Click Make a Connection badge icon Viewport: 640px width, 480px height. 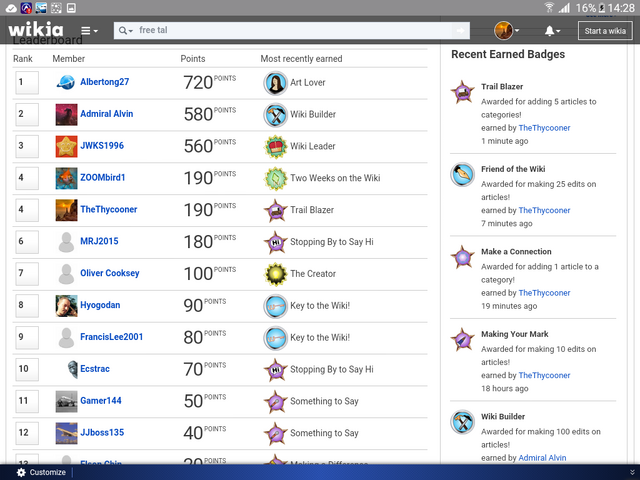[462, 257]
